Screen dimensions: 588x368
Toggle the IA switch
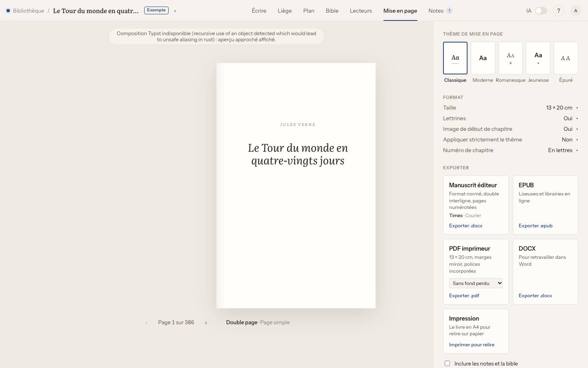pyautogui.click(x=541, y=11)
